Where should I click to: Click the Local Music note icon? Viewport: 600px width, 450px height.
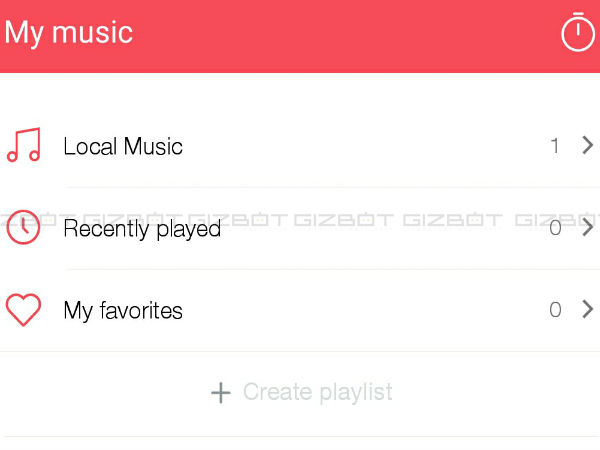click(x=24, y=146)
